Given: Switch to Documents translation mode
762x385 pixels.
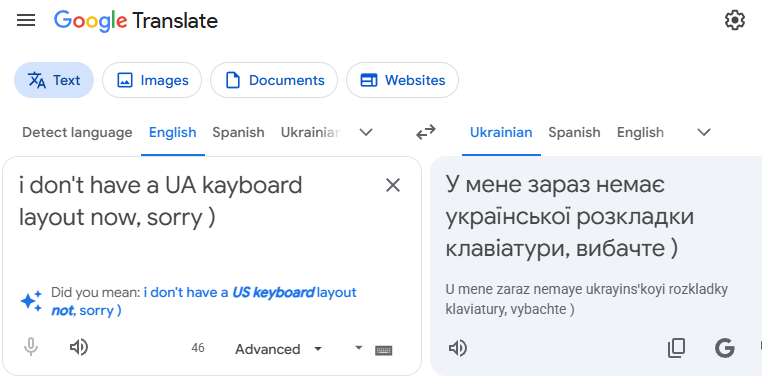Looking at the screenshot, I should pyautogui.click(x=274, y=80).
